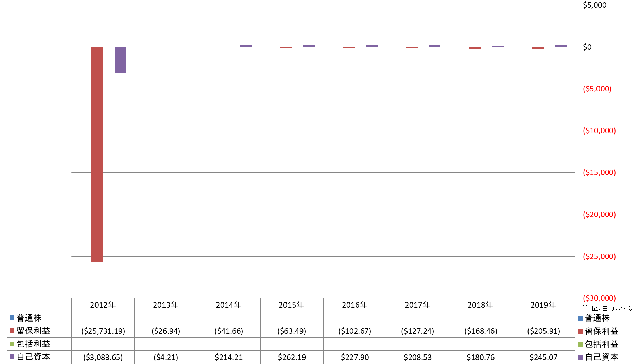641x364 pixels.
Task: Select the 普通株 row label in data table
Action: 29,318
